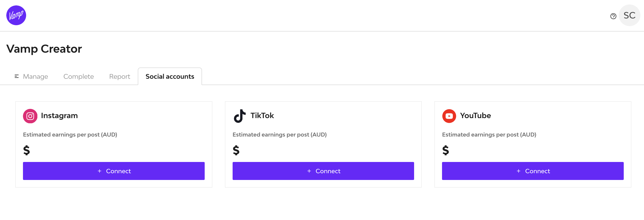Select the Report tab

[x=120, y=76]
